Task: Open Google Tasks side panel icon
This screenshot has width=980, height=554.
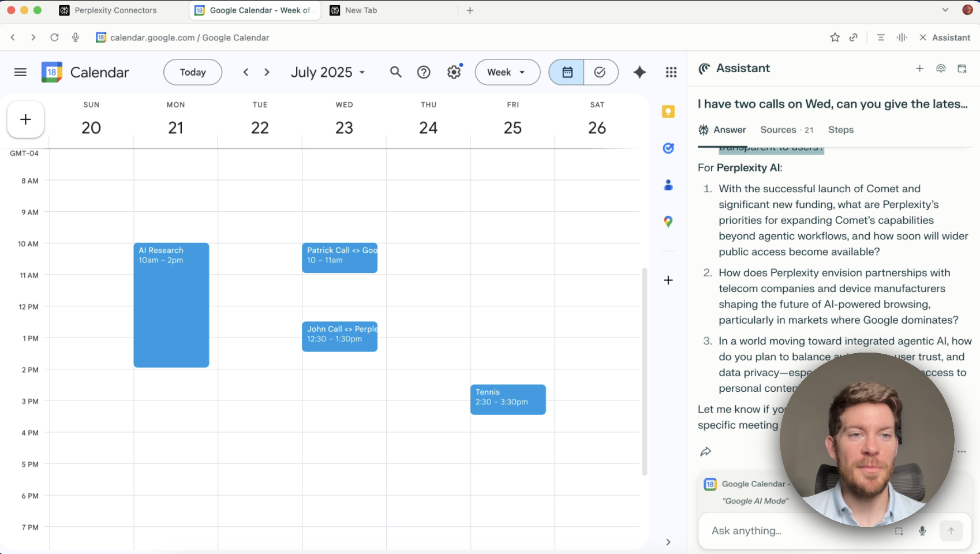Action: coord(668,148)
